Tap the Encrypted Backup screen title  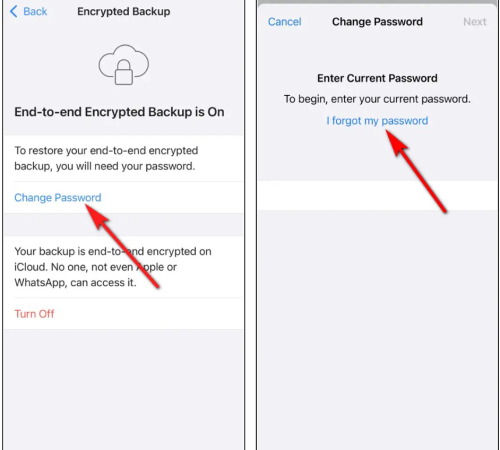(124, 11)
